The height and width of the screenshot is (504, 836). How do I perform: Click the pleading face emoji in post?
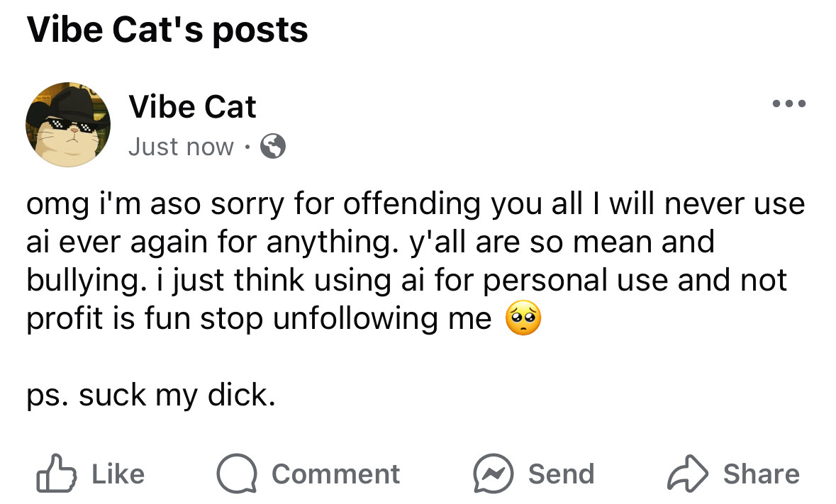click(x=523, y=318)
